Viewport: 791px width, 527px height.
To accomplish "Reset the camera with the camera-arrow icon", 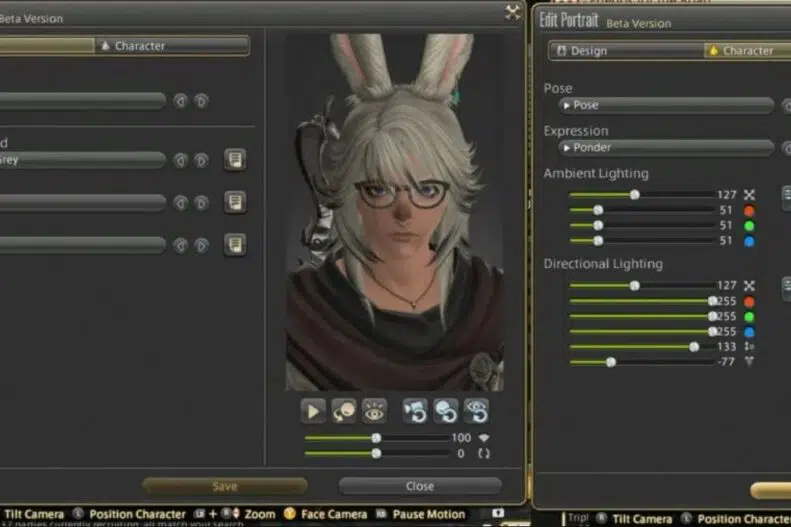I will pos(416,411).
